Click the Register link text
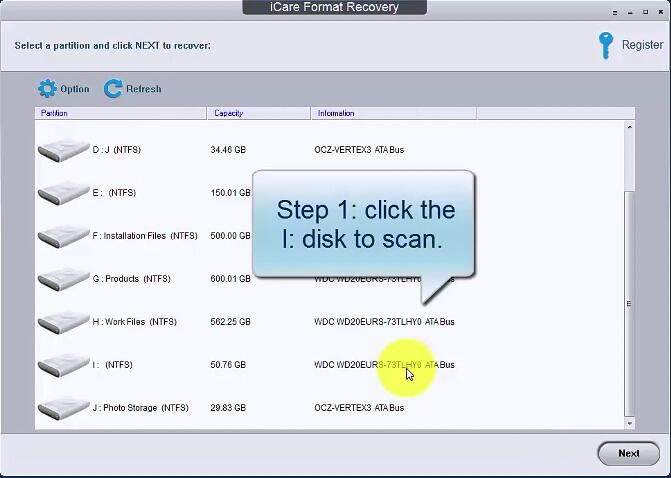 pos(642,45)
